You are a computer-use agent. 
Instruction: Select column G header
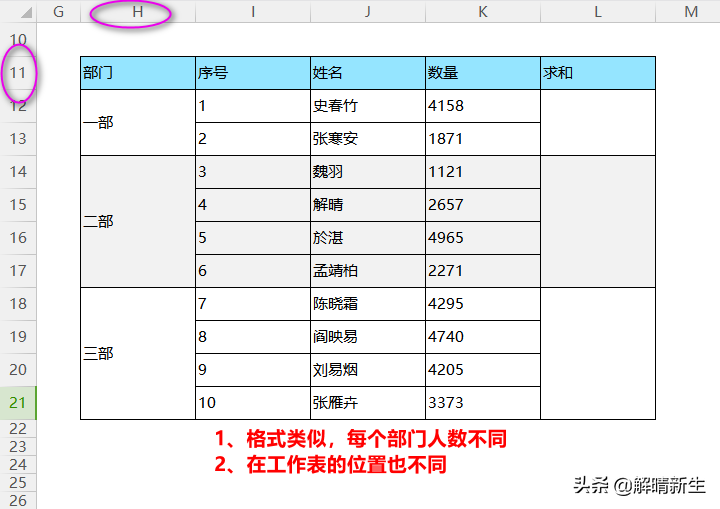coord(58,11)
